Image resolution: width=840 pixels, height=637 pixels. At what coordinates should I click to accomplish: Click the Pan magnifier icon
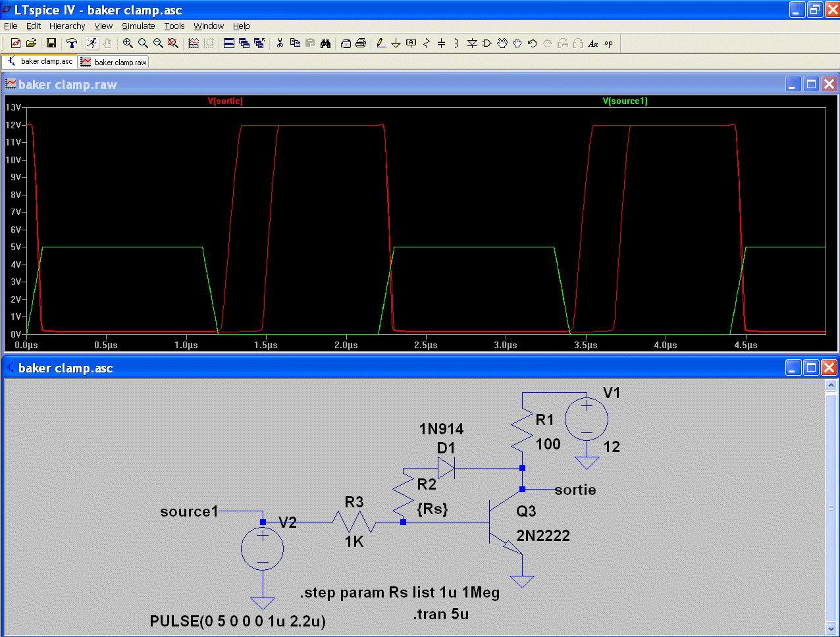(143, 43)
